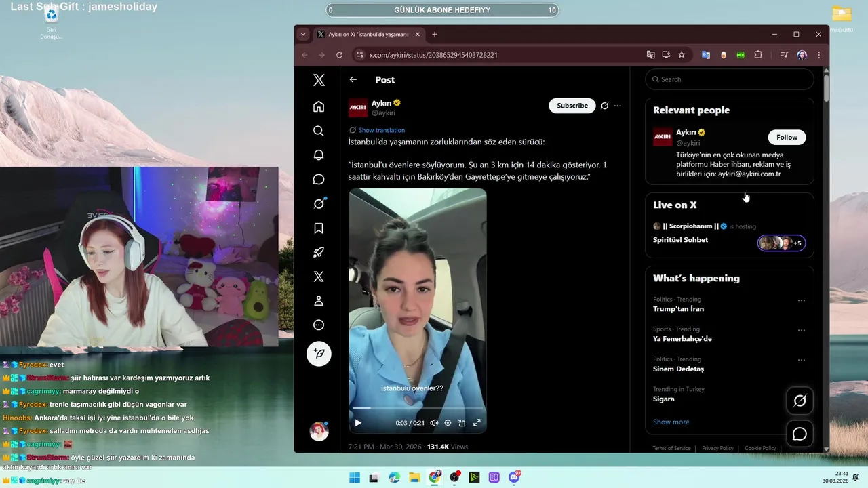Click the compose Post feather button

tap(319, 354)
